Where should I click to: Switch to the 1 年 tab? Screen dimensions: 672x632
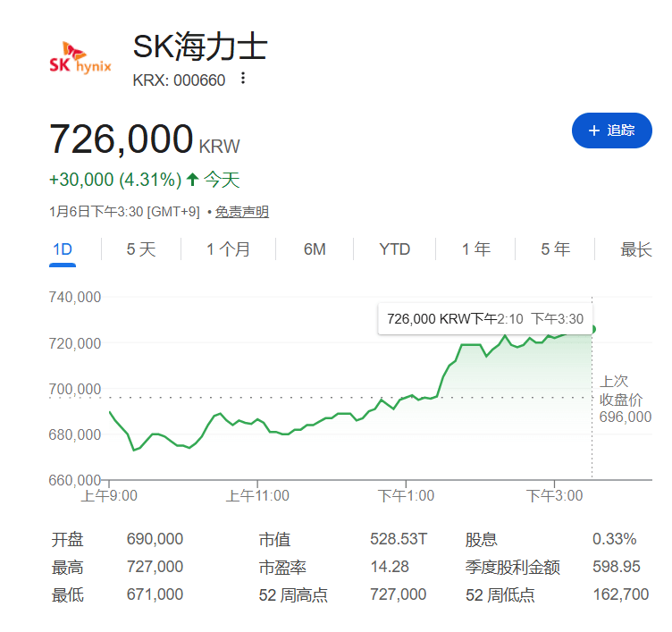click(x=475, y=249)
